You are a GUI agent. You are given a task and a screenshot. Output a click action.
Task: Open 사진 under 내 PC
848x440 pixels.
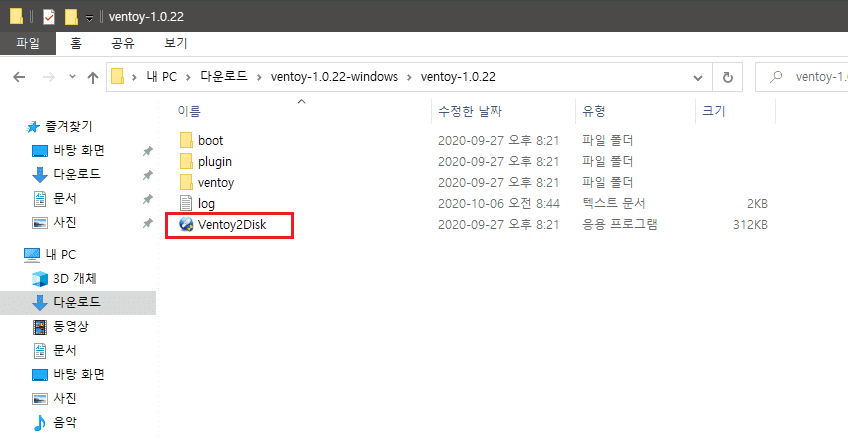coord(65,398)
